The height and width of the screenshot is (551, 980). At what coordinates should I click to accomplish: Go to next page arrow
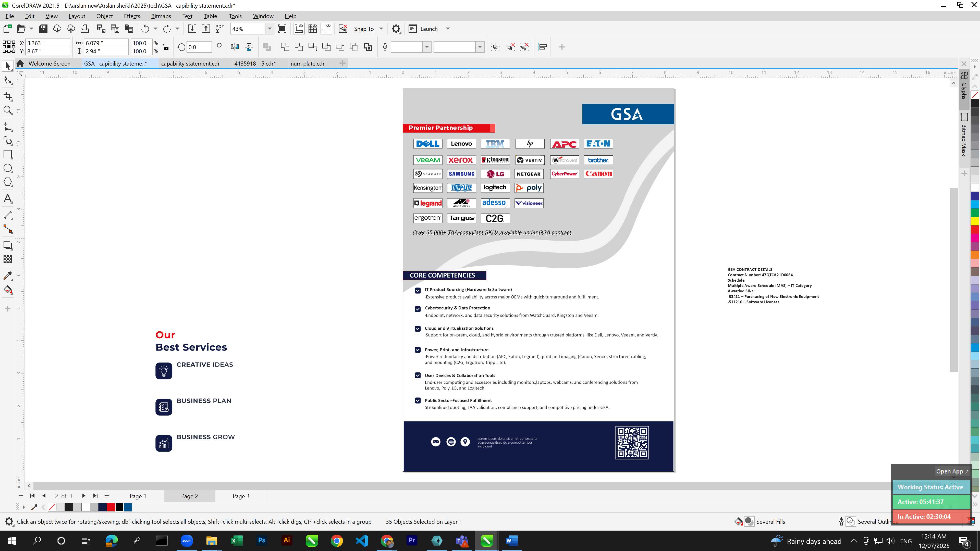click(84, 495)
